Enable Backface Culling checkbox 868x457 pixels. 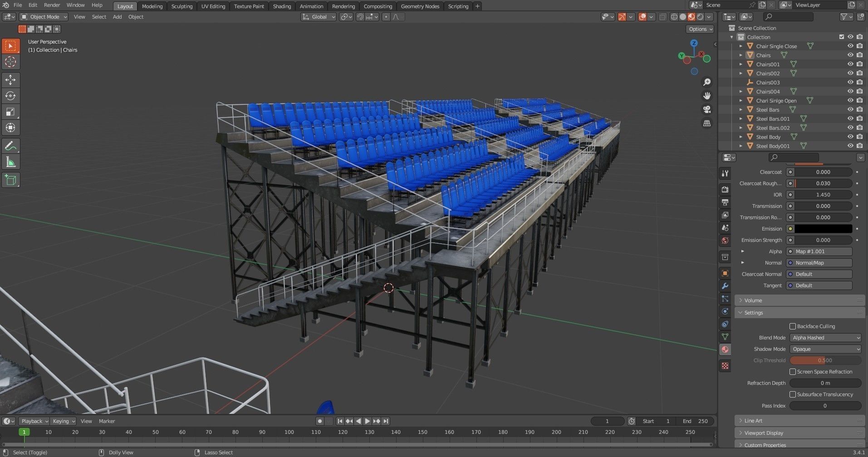tap(793, 326)
